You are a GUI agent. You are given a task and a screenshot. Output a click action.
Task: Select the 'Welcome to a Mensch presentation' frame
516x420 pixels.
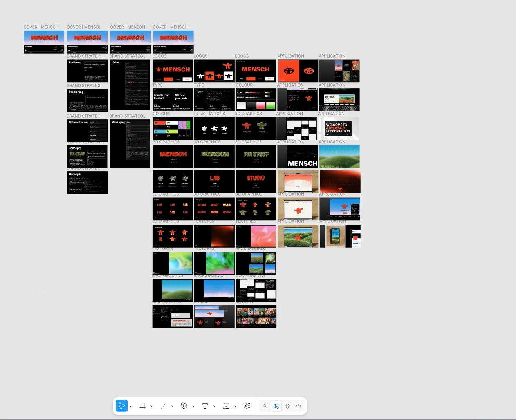[x=339, y=129]
